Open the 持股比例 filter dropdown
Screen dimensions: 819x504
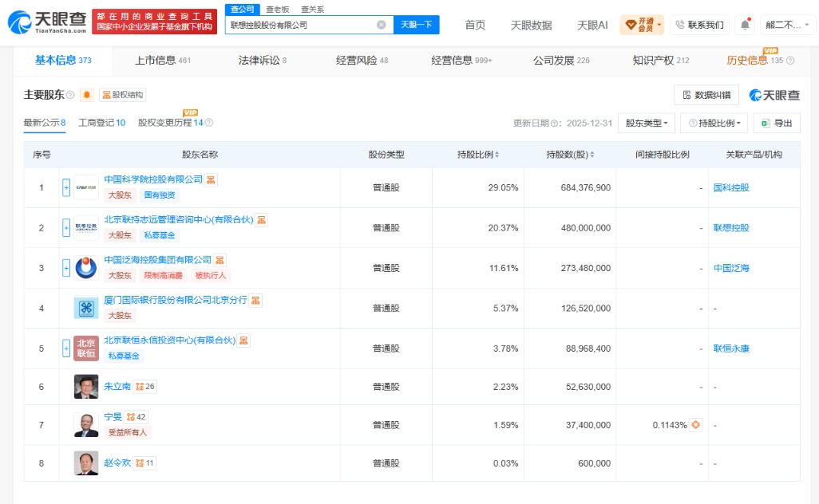point(714,123)
